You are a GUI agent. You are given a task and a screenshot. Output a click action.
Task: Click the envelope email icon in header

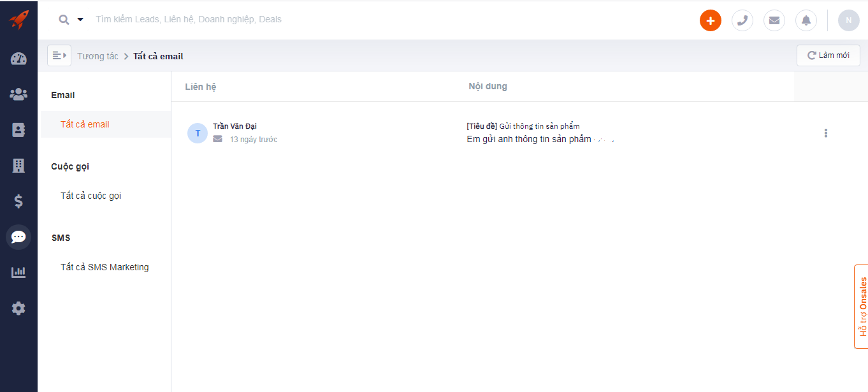(774, 20)
